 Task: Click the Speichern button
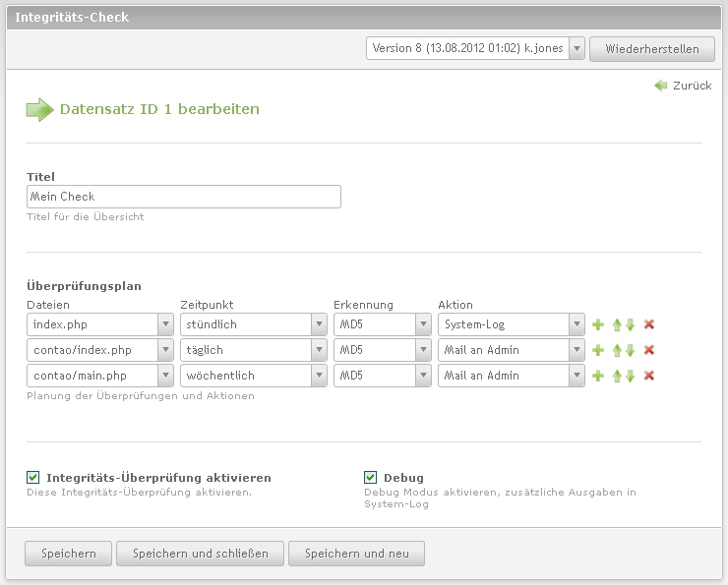coord(69,554)
